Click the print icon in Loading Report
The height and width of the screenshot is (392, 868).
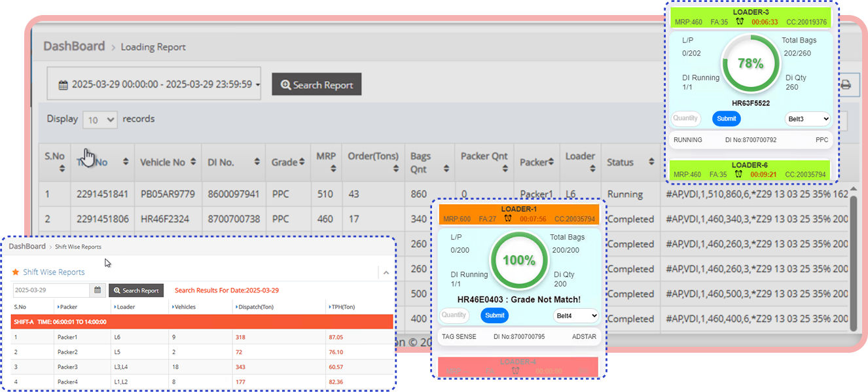point(846,85)
